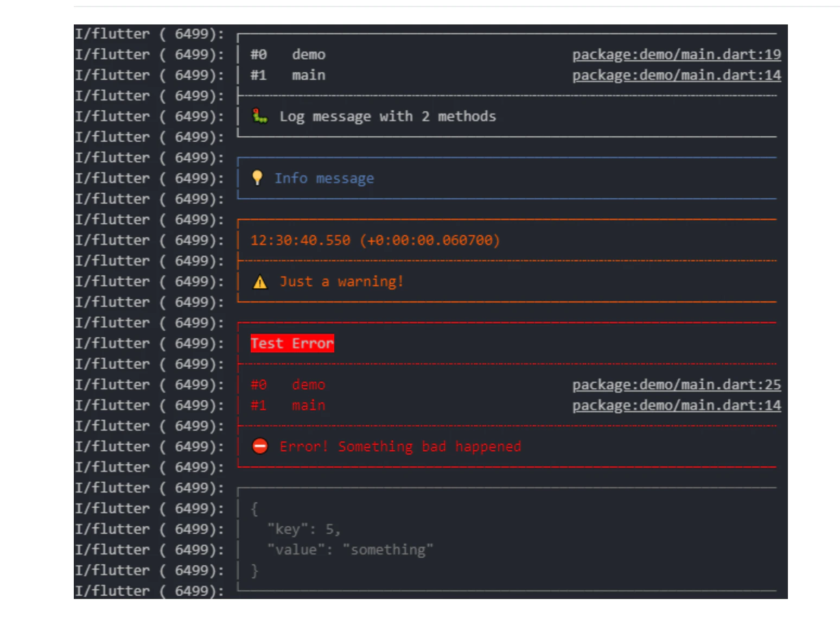840x618 pixels.
Task: Click the white '#0 demo' stack frame
Action: click(x=288, y=55)
